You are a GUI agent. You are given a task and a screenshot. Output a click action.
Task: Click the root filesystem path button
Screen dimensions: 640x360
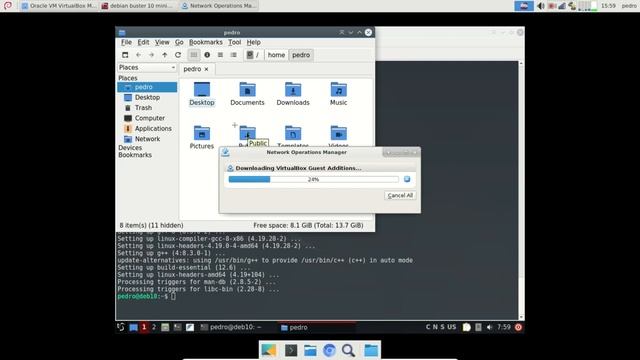(x=253, y=55)
